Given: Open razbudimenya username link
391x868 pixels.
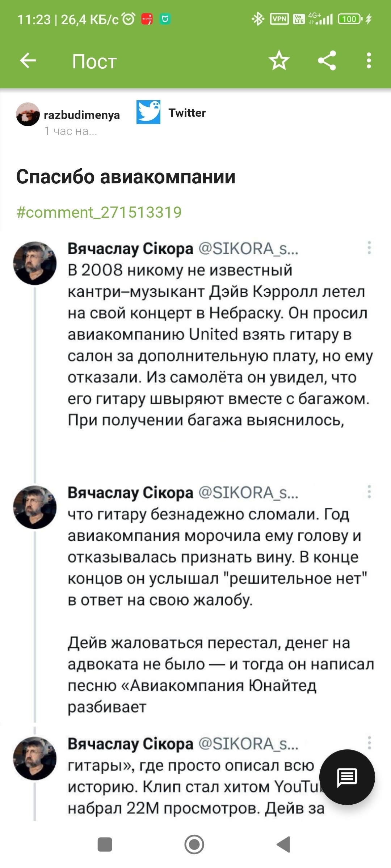Looking at the screenshot, I should (82, 115).
